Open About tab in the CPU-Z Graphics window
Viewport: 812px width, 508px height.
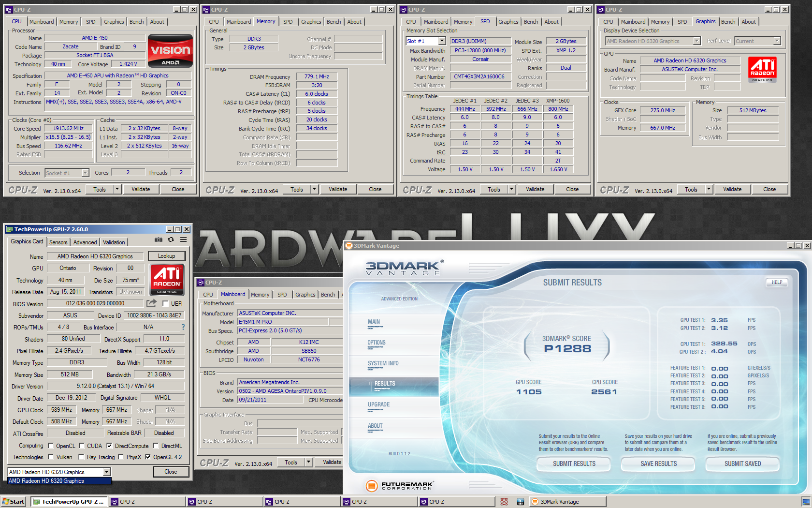tap(749, 22)
